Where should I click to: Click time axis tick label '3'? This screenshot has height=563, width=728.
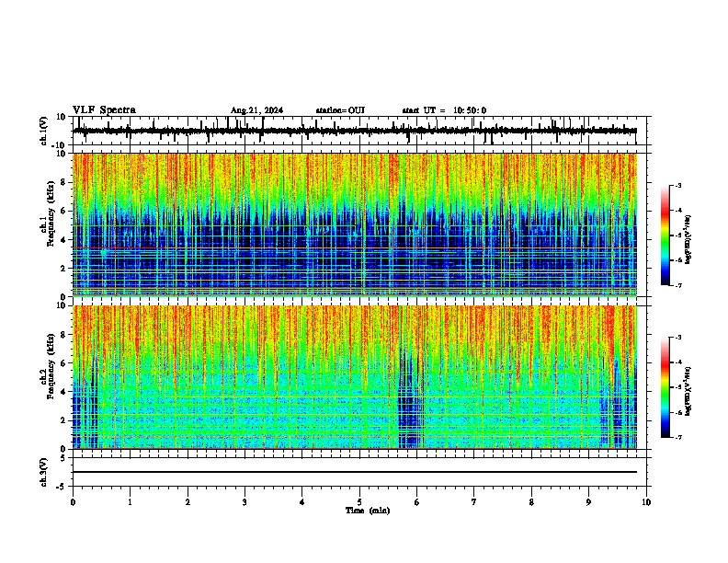[x=245, y=502]
